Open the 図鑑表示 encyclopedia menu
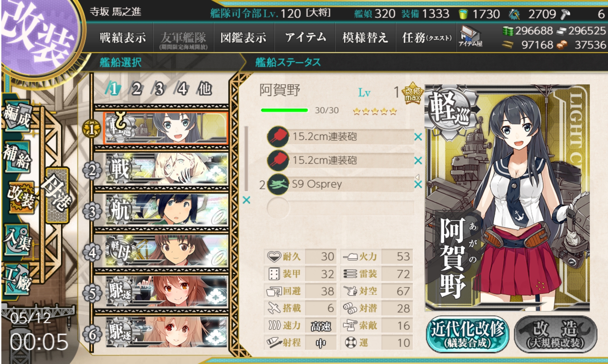Viewport: 608px width, 364px height. pyautogui.click(x=244, y=37)
